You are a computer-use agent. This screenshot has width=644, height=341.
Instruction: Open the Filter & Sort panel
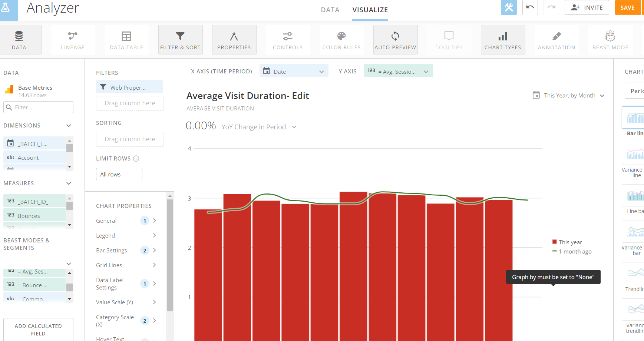[181, 39]
